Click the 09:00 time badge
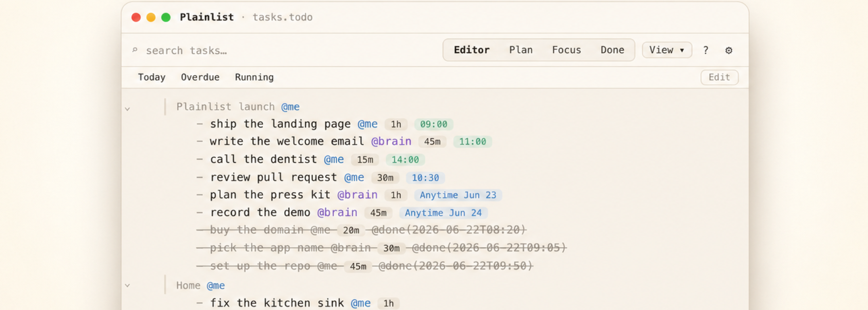 coord(434,124)
